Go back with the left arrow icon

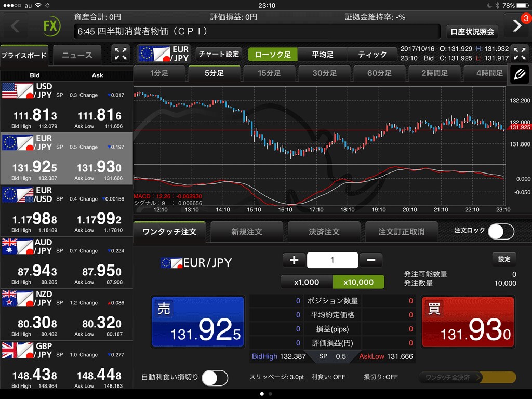tap(15, 26)
